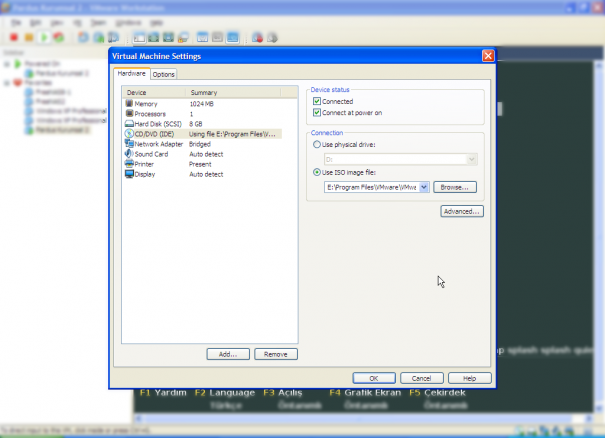Toggle Connect at power on checkbox
This screenshot has height=438, width=605.
pos(317,113)
